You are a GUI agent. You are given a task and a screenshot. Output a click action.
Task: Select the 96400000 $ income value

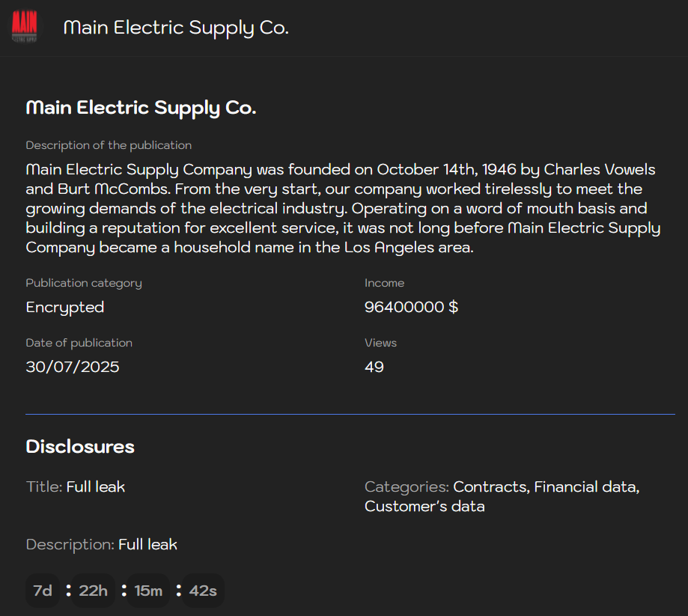click(411, 307)
